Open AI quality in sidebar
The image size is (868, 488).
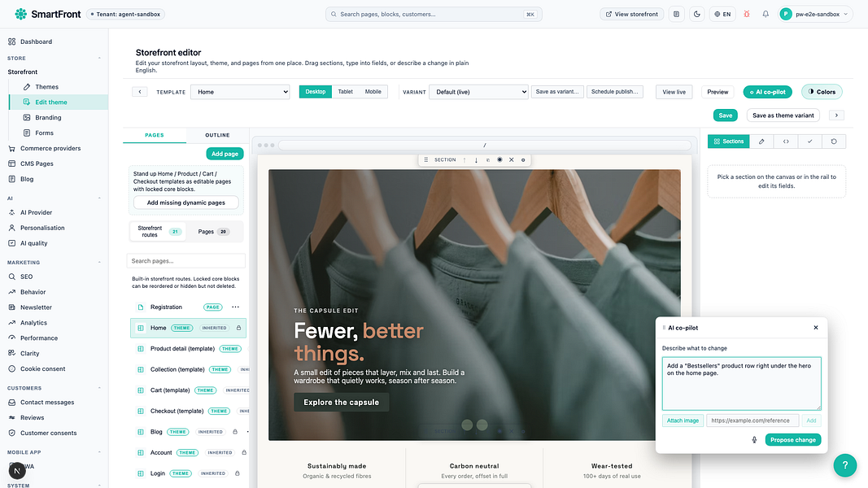(34, 243)
